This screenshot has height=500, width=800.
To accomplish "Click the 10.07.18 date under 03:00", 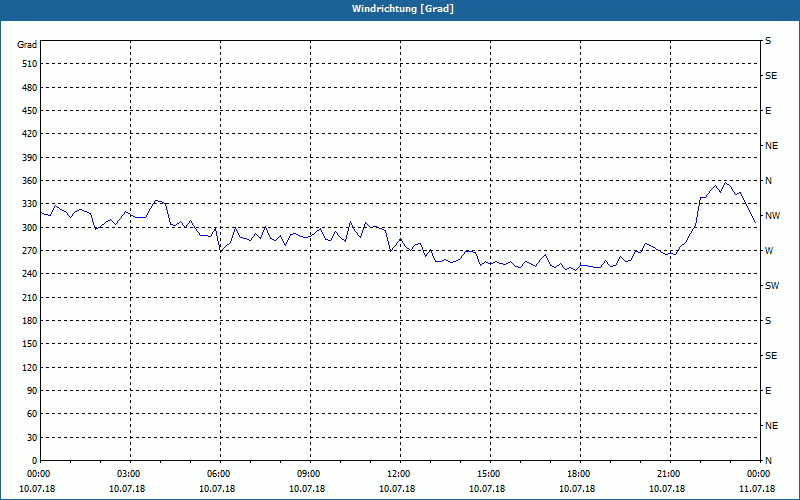I will (127, 489).
